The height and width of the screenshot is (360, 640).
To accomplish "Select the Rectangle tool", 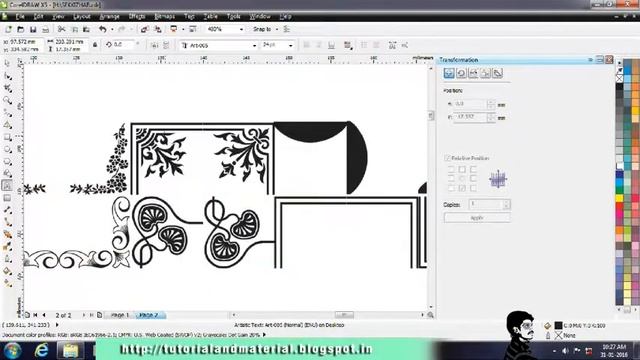I will pos(7,137).
